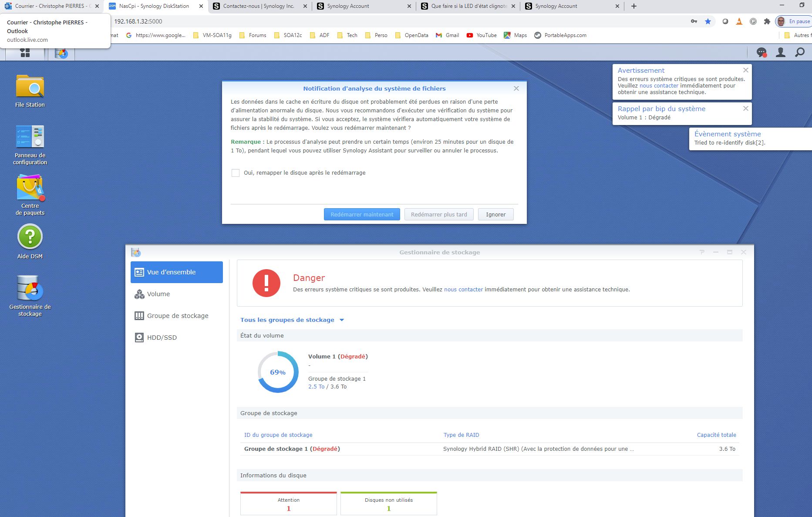Viewport: 812px width, 517px height.
Task: Open Aide DSM desktop icon
Action: (x=30, y=242)
